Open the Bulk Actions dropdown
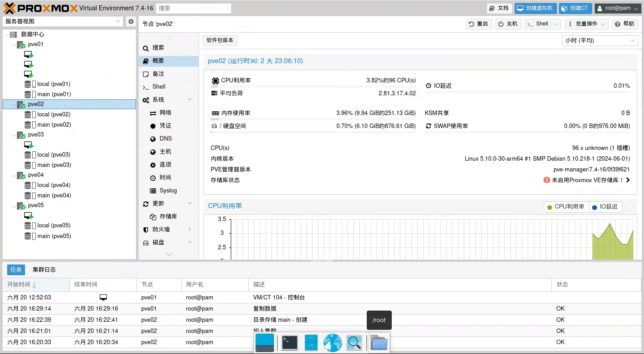 pos(586,24)
